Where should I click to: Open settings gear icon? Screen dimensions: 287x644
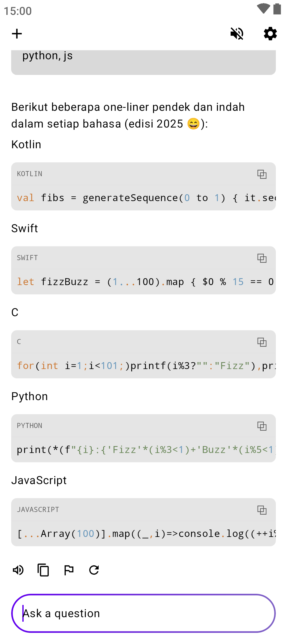pyautogui.click(x=270, y=34)
